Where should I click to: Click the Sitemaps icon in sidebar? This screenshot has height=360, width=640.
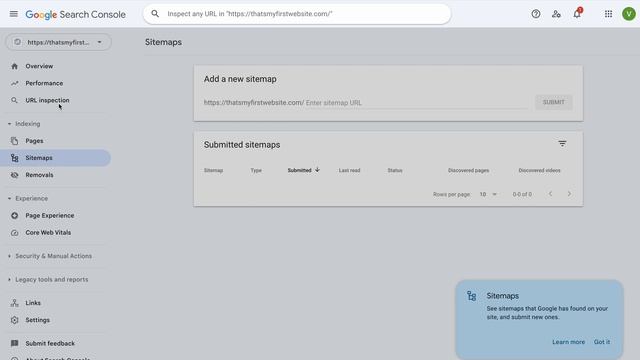coord(15,158)
